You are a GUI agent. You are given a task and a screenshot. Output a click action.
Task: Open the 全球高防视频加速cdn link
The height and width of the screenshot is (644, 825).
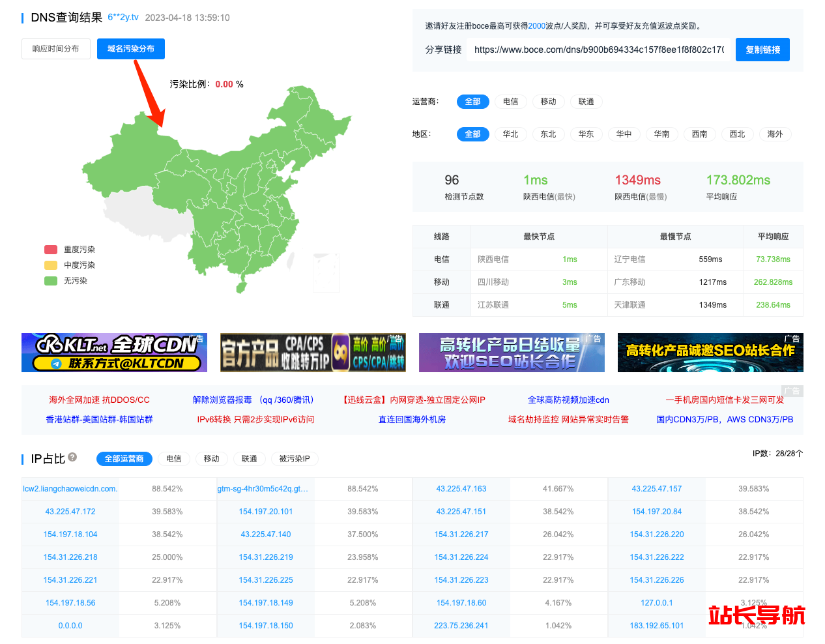point(568,400)
